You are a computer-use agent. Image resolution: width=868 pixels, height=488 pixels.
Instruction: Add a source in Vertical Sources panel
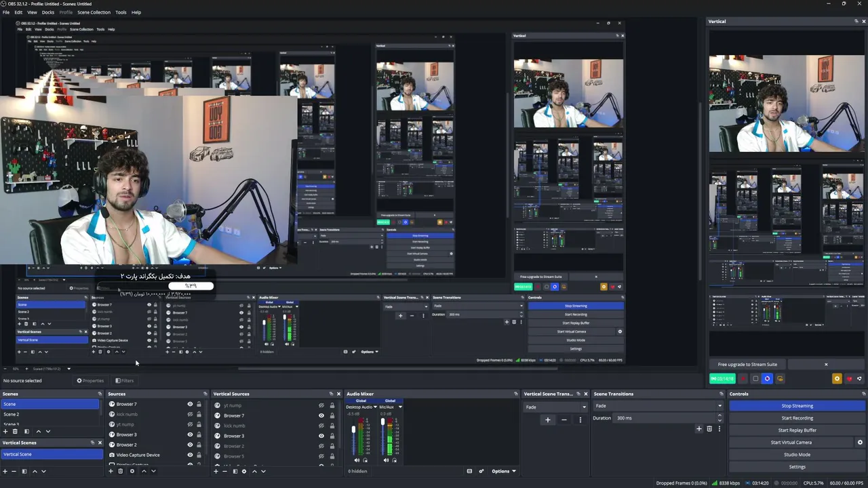coord(216,471)
